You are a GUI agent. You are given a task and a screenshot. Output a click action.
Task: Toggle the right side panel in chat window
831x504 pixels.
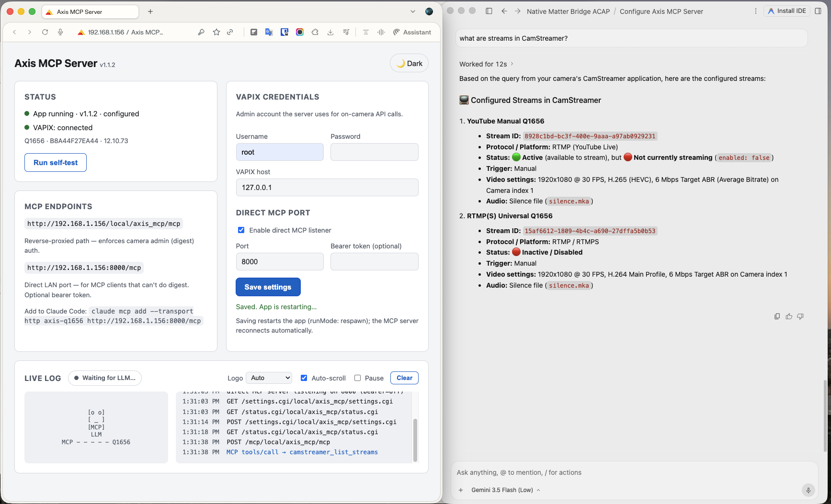(818, 11)
